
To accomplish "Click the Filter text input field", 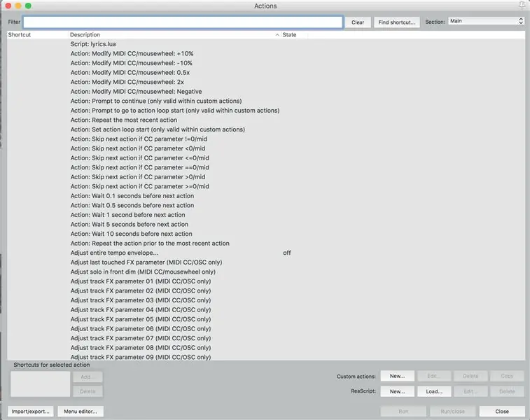I will click(183, 22).
